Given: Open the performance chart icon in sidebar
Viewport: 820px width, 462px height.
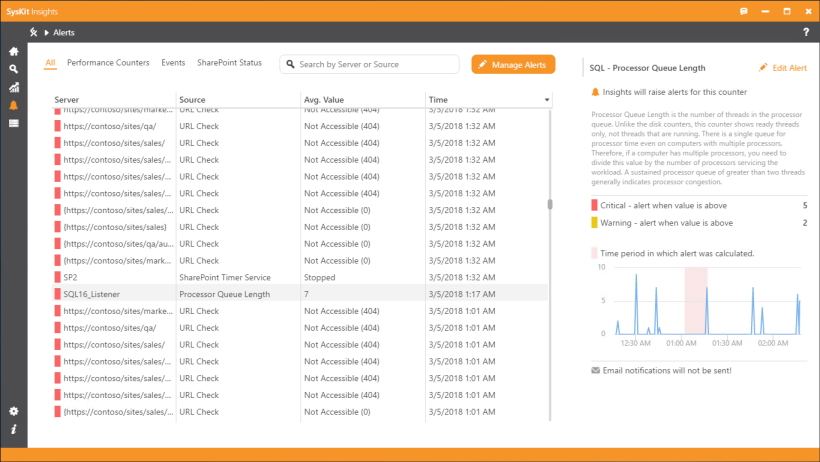Looking at the screenshot, I should point(14,87).
